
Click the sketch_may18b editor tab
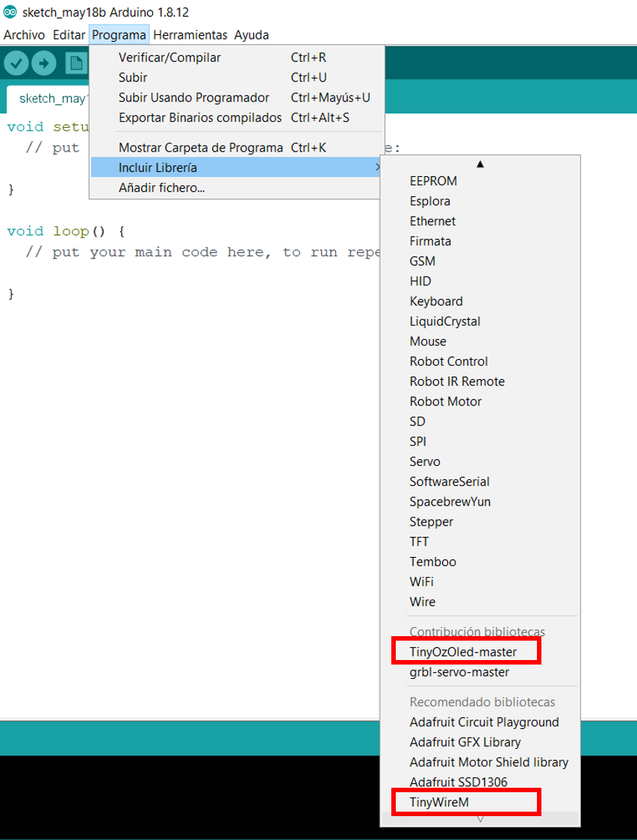[x=49, y=99]
